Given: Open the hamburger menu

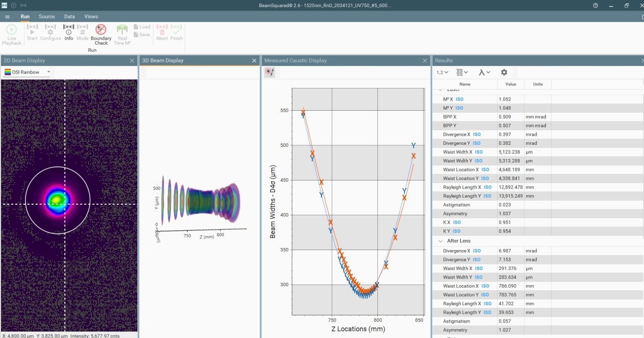Looking at the screenshot, I should point(7,17).
